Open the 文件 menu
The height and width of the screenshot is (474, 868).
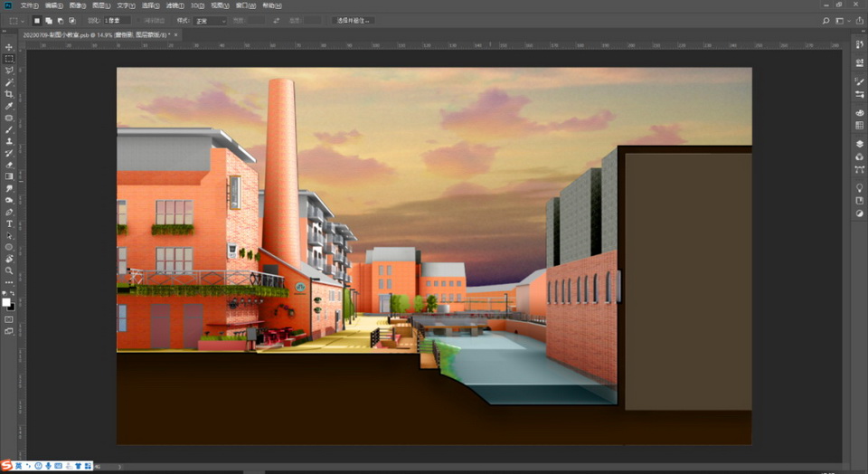tap(29, 5)
